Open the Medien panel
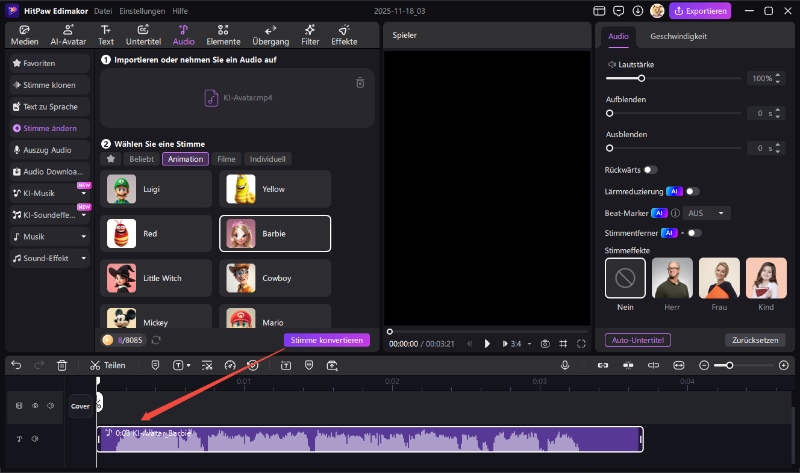Image resolution: width=800 pixels, height=473 pixels. pyautogui.click(x=24, y=35)
